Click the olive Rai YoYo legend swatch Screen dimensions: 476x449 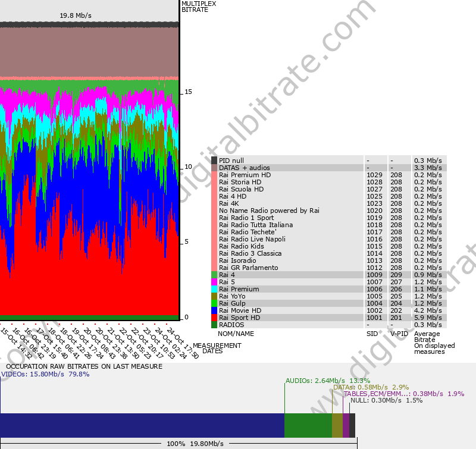[214, 296]
